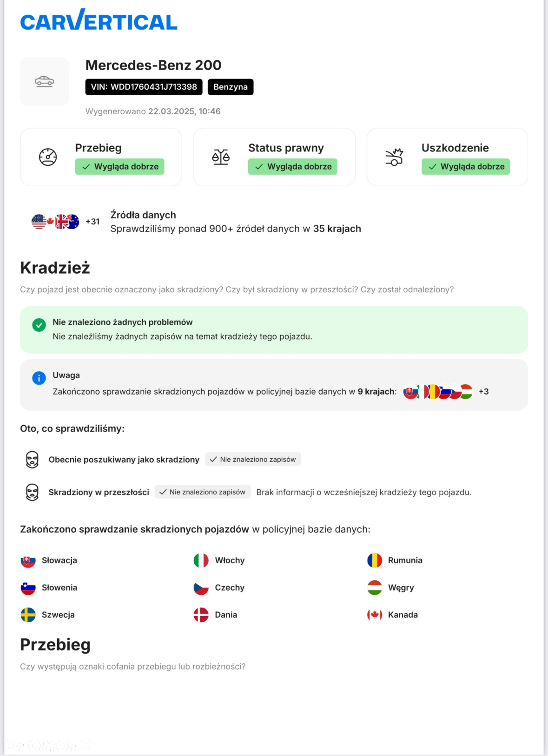Click the car placeholder thumbnail icon
The image size is (548, 756).
44,82
